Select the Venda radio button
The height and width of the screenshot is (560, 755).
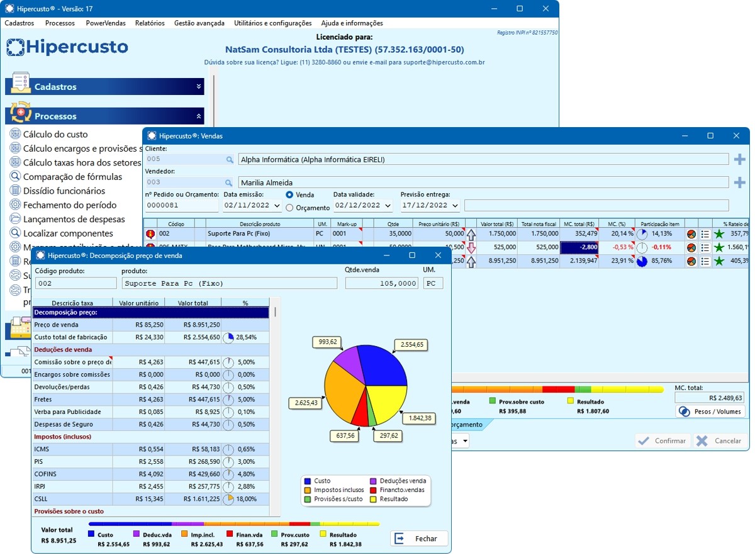click(289, 195)
